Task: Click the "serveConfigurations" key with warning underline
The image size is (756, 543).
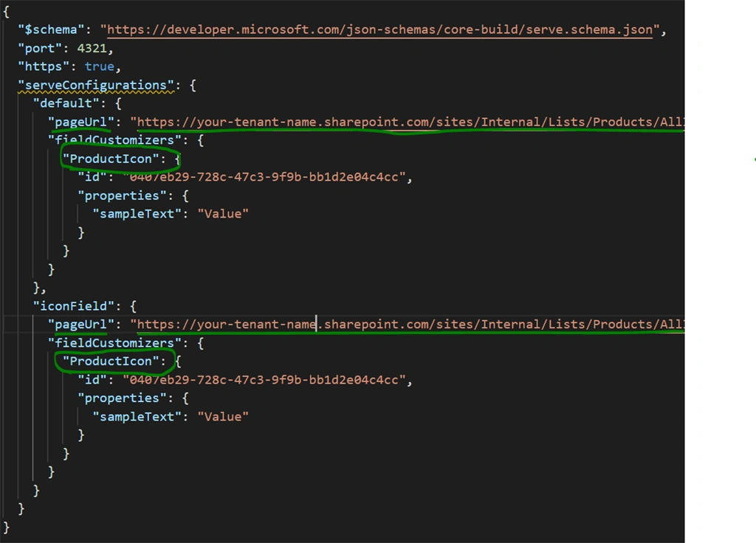Action: tap(95, 86)
